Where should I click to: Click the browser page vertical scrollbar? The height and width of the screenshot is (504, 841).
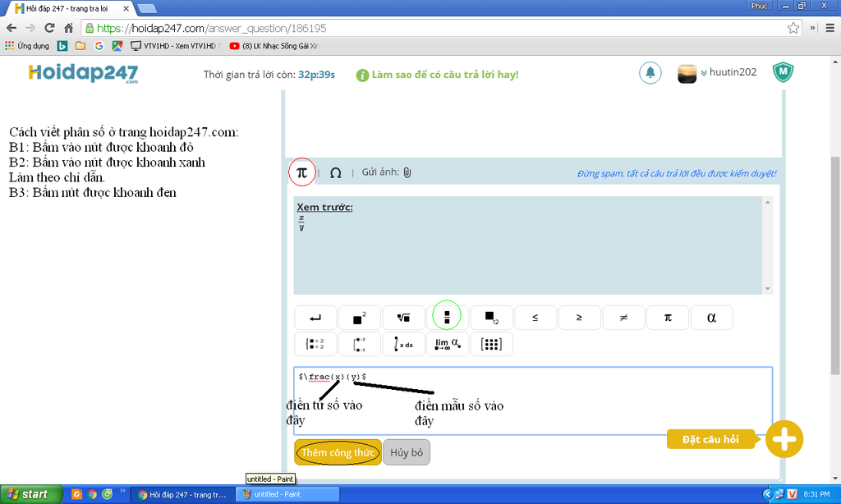[x=835, y=265]
